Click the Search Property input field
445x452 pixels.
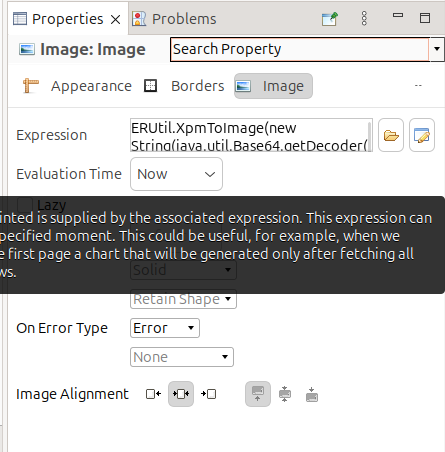tap(299, 49)
